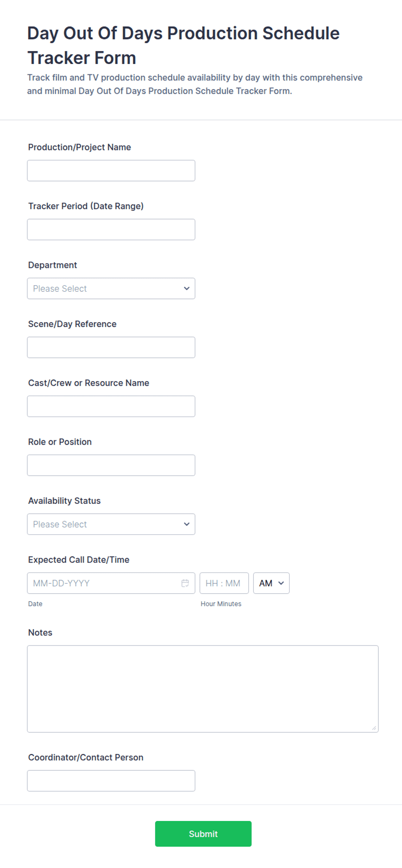Viewport: 402px width, 868px height.
Task: Submit the production schedule form
Action: [x=203, y=834]
